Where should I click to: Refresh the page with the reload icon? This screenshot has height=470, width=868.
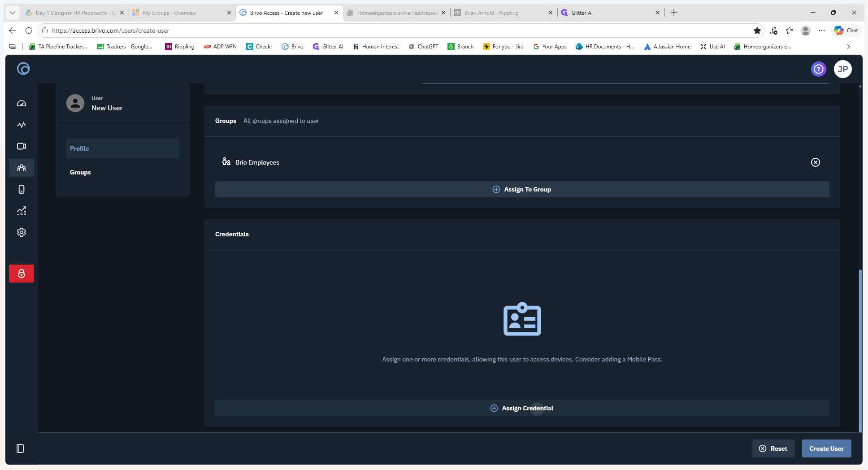[x=29, y=30]
